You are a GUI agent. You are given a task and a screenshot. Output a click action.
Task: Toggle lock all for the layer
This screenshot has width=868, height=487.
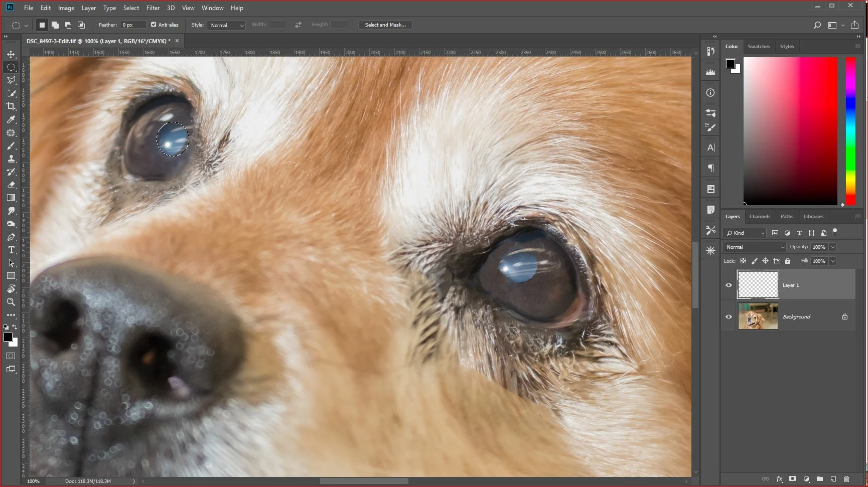click(x=788, y=261)
